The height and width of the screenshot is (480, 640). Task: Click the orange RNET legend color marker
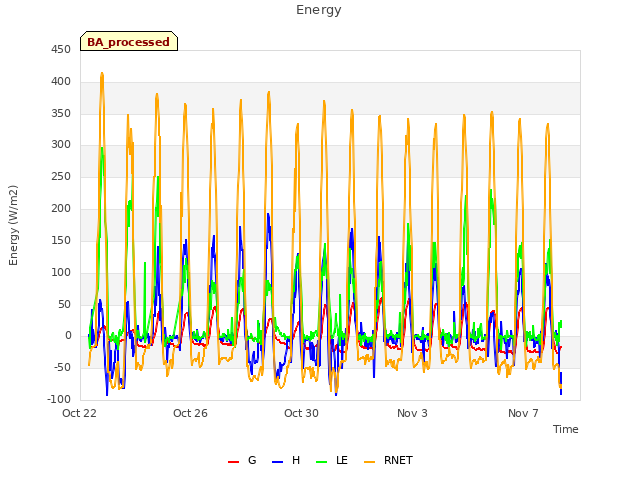pos(369,462)
